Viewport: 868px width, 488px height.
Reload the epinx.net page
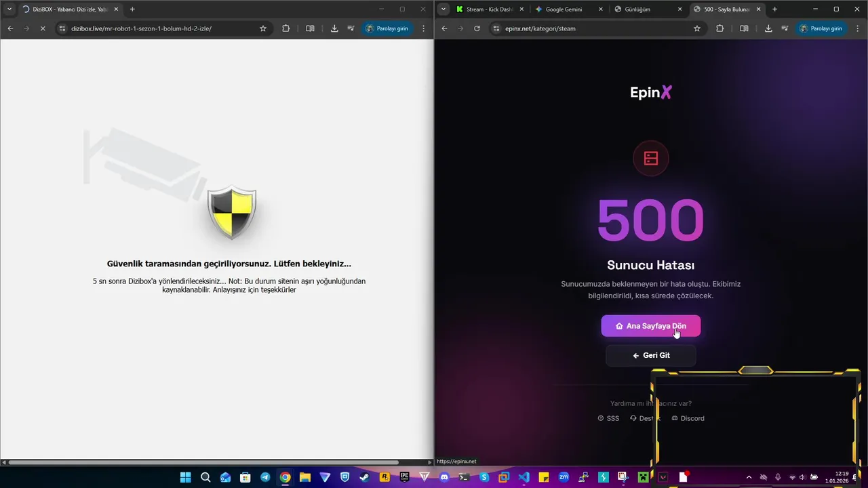477,28
